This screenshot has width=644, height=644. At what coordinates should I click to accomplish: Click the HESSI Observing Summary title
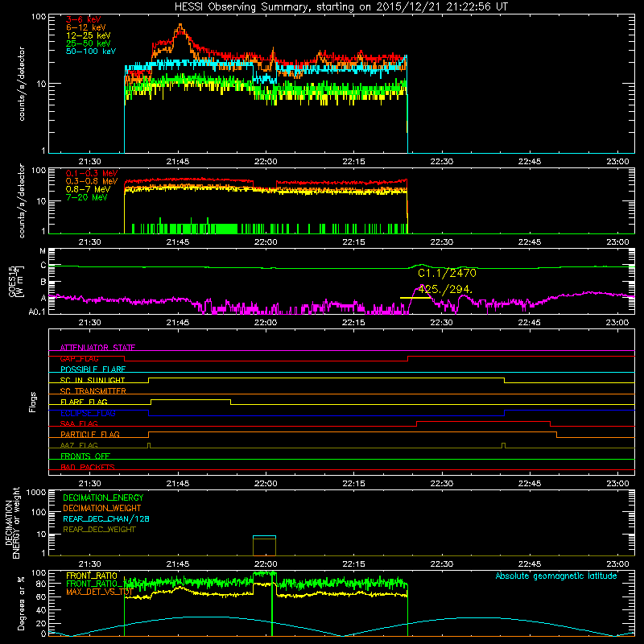[341, 7]
